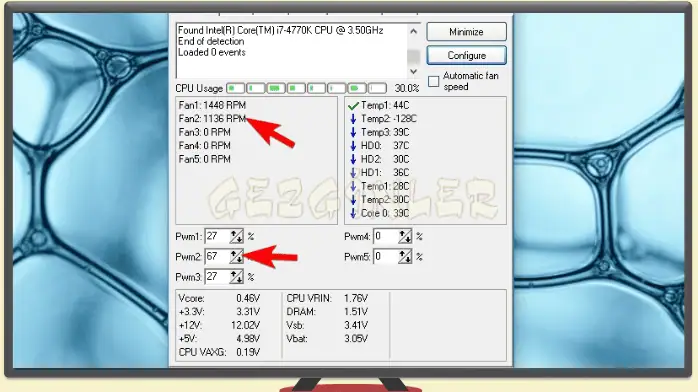Select the Fan5: 0 RPM reading

(x=205, y=159)
